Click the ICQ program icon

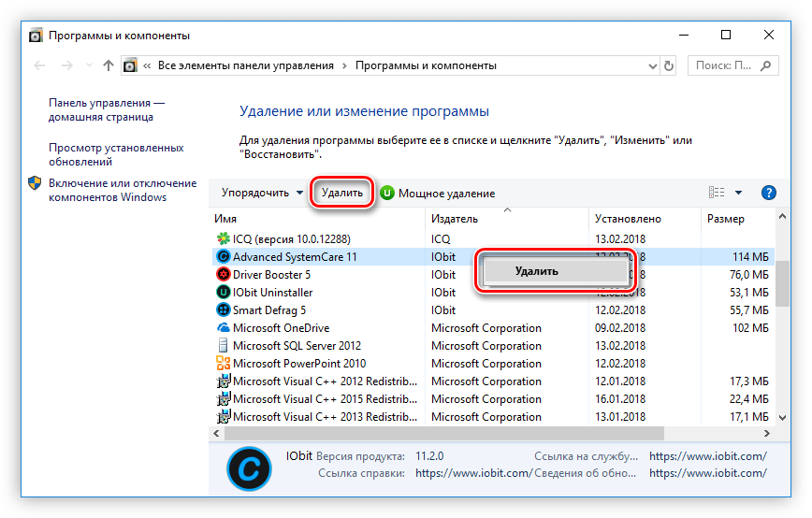(224, 239)
